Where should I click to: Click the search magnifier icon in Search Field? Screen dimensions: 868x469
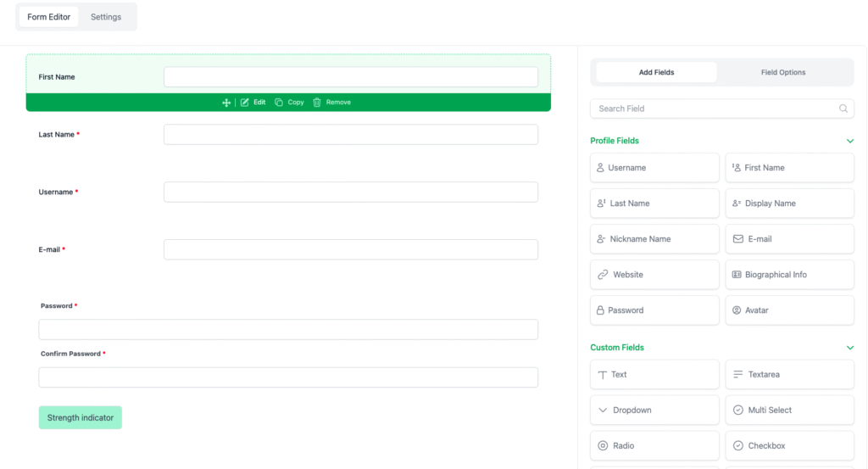pos(843,109)
